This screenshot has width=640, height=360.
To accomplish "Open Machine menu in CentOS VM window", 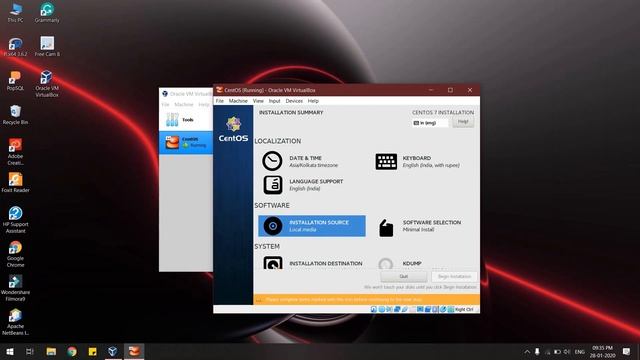I will [x=238, y=101].
